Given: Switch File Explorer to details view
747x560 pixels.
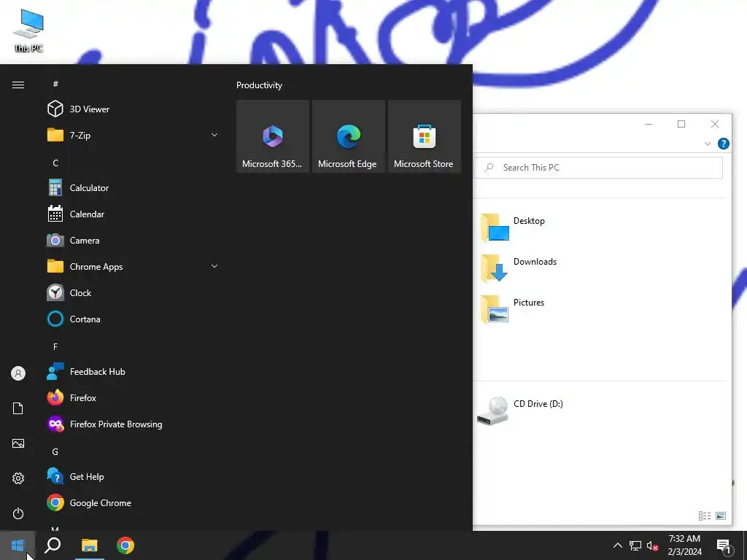Looking at the screenshot, I should (705, 516).
